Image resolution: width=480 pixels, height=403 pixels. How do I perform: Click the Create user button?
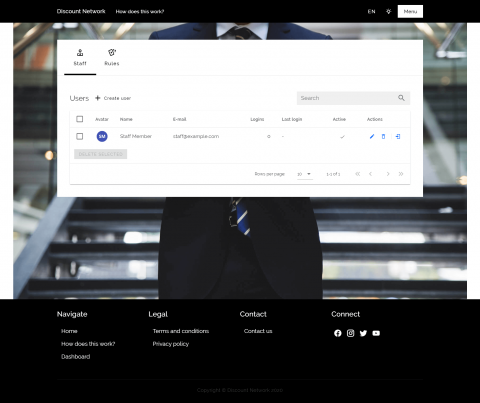tap(113, 98)
